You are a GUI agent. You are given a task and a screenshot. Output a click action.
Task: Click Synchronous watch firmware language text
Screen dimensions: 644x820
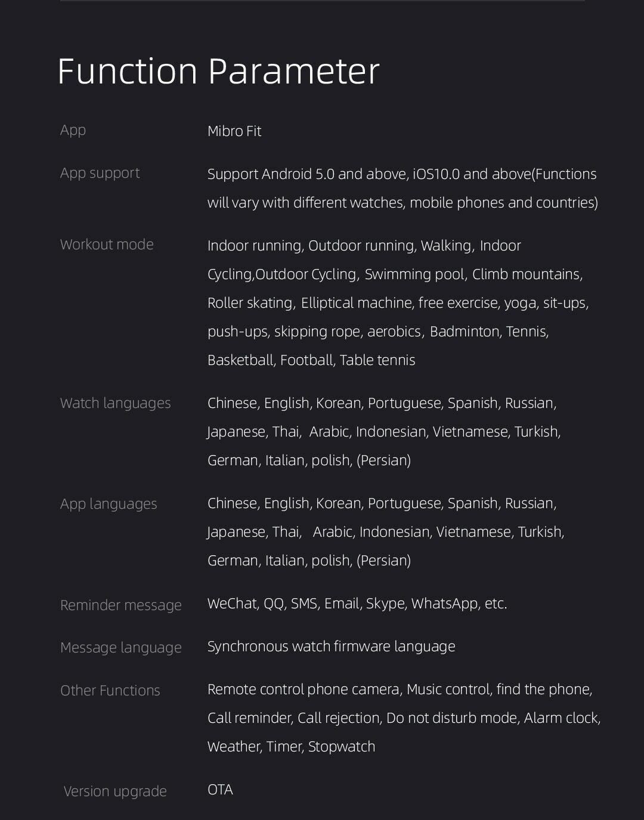click(332, 646)
